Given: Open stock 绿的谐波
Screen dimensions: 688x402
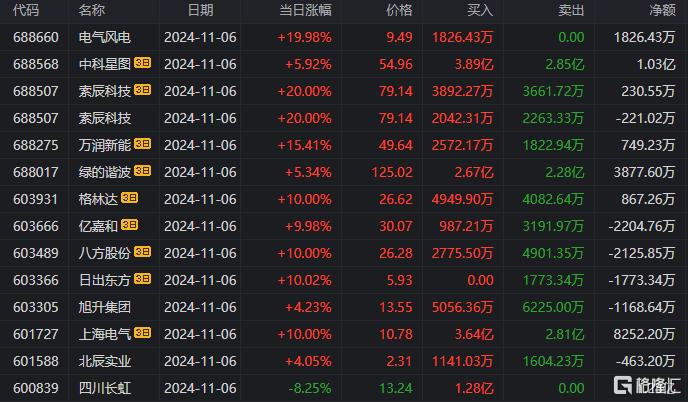Looking at the screenshot, I should (104, 172).
